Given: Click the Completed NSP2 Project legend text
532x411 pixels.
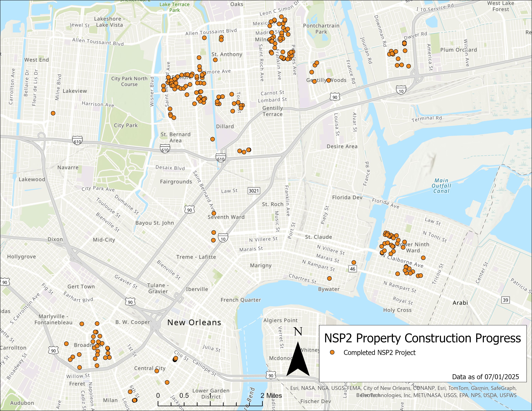Looking at the screenshot, I should point(379,352).
